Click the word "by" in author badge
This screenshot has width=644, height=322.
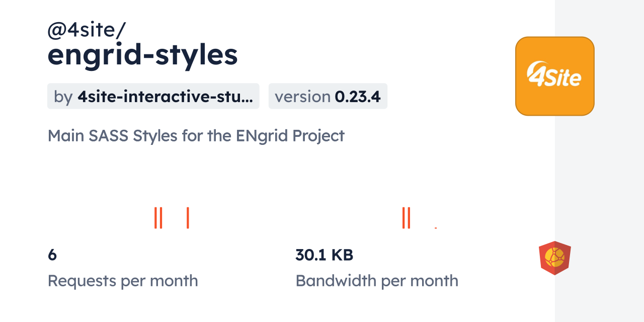[63, 97]
